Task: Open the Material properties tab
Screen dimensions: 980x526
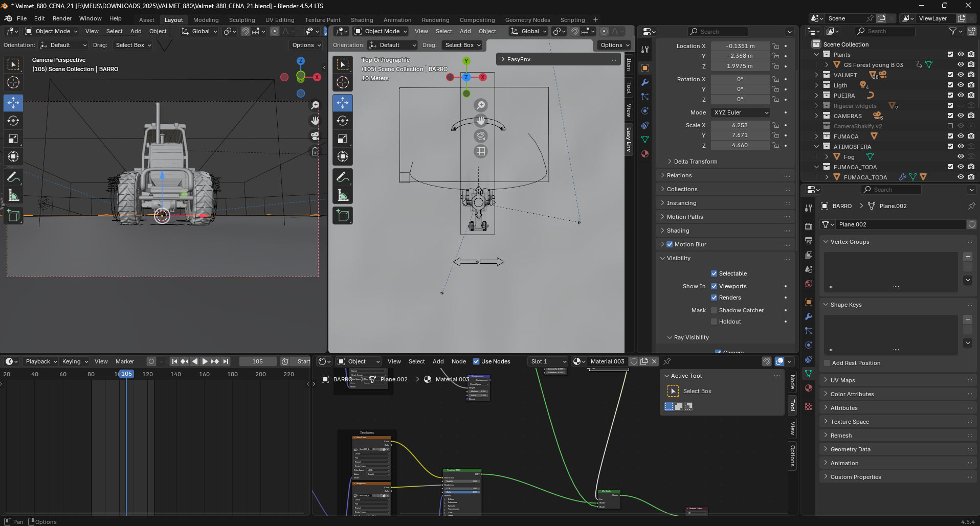Action: pyautogui.click(x=645, y=154)
